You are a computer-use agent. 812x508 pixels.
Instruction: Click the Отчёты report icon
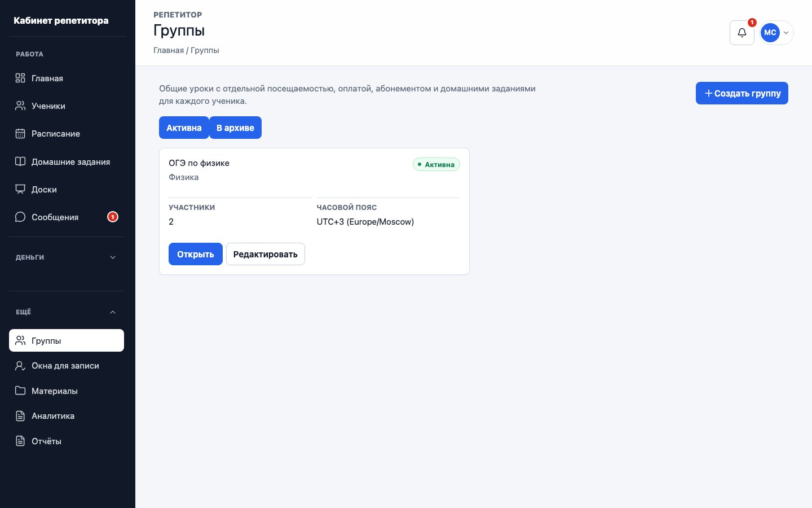click(x=20, y=441)
